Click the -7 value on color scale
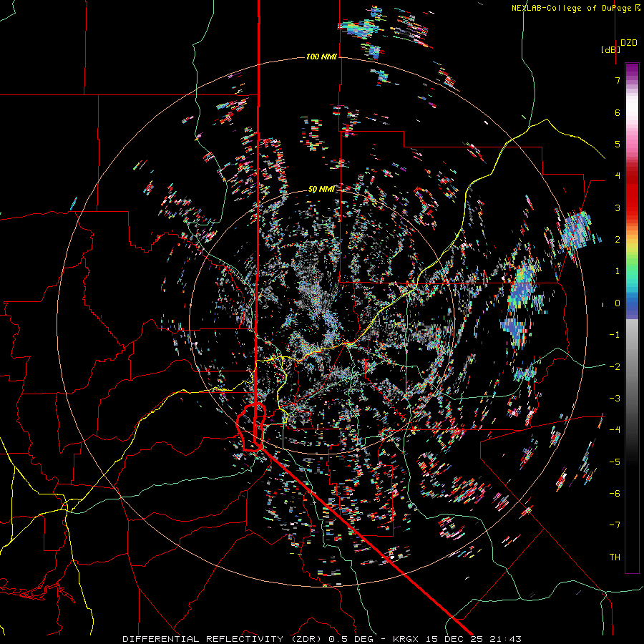The height and width of the screenshot is (644, 644). click(x=615, y=525)
